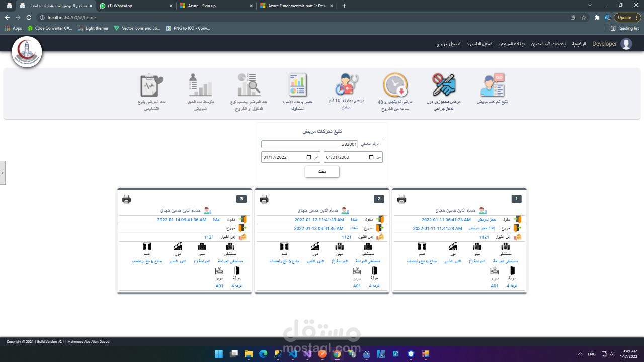The width and height of the screenshot is (644, 362).
Task: Open occupied beds count report icon
Action: coord(298,85)
